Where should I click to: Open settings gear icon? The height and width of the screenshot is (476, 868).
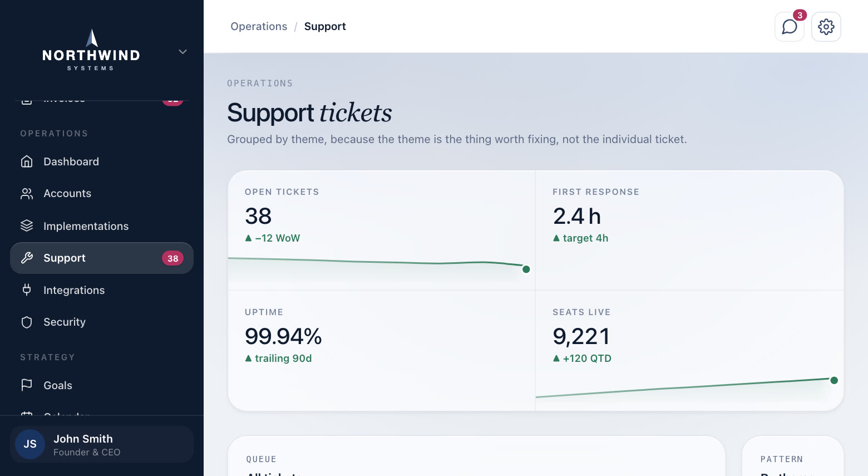(826, 27)
